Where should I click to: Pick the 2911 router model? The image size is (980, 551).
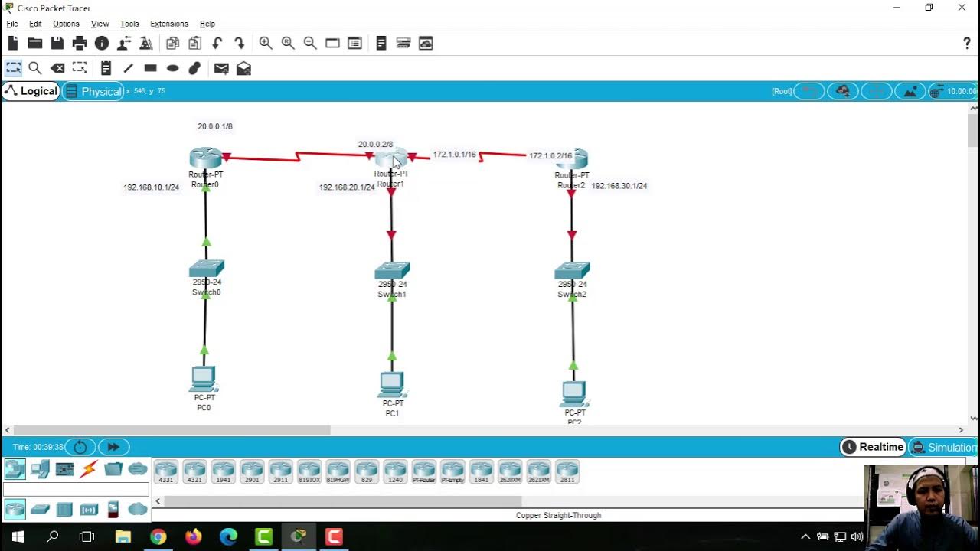[280, 471]
